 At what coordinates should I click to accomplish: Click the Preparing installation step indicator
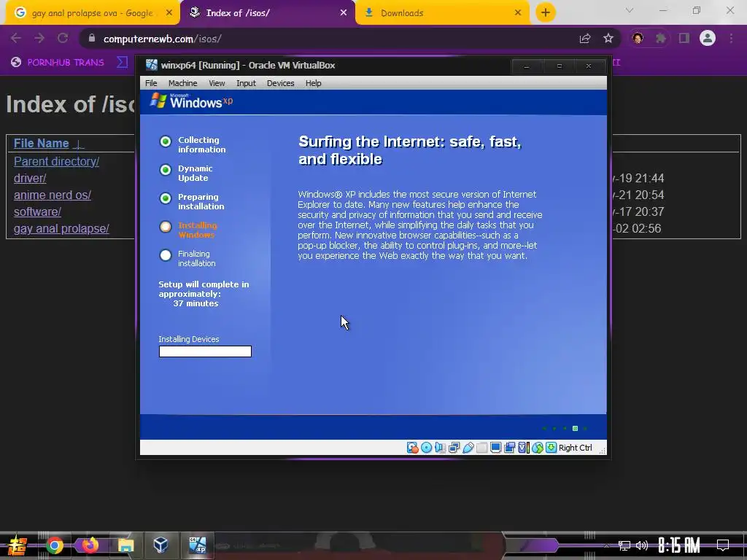click(166, 198)
